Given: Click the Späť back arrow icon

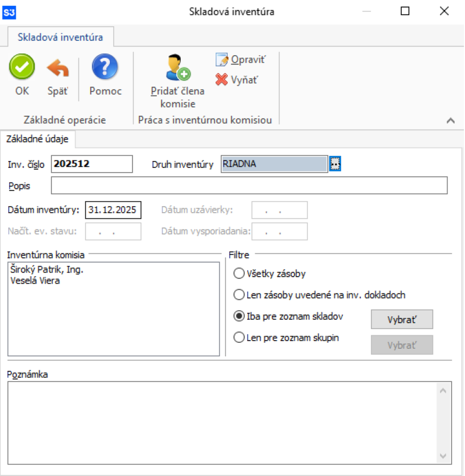Looking at the screenshot, I should tap(58, 68).
